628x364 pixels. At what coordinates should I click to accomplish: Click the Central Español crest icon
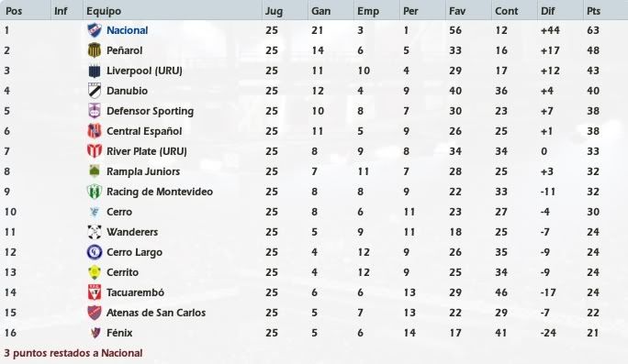(95, 131)
